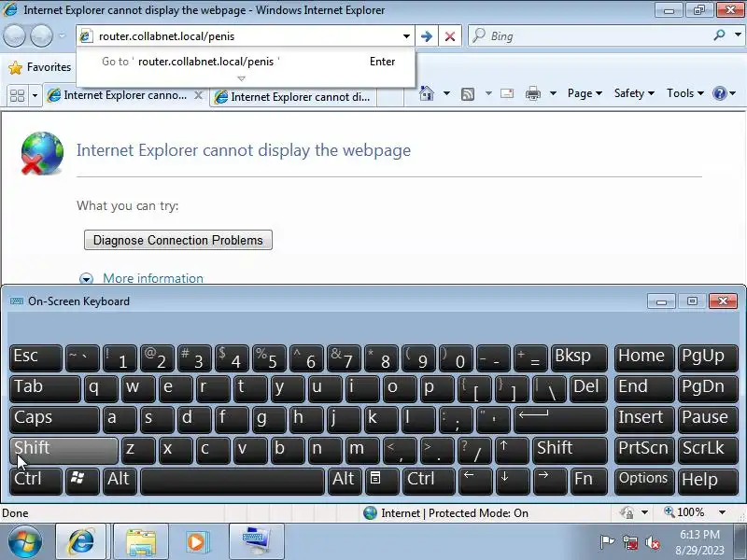Click the Enter return key on keyboard
The height and width of the screenshot is (560, 747).
tap(561, 419)
